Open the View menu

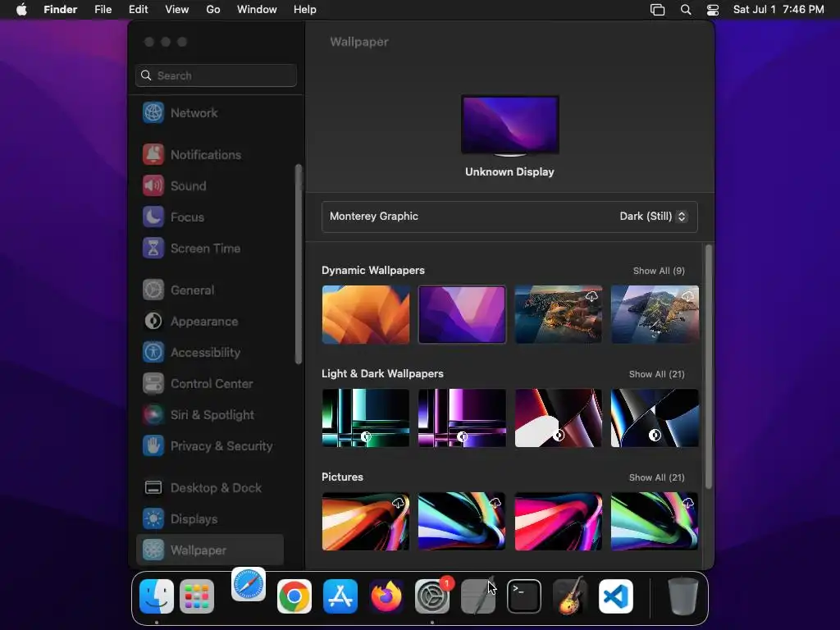pos(177,10)
